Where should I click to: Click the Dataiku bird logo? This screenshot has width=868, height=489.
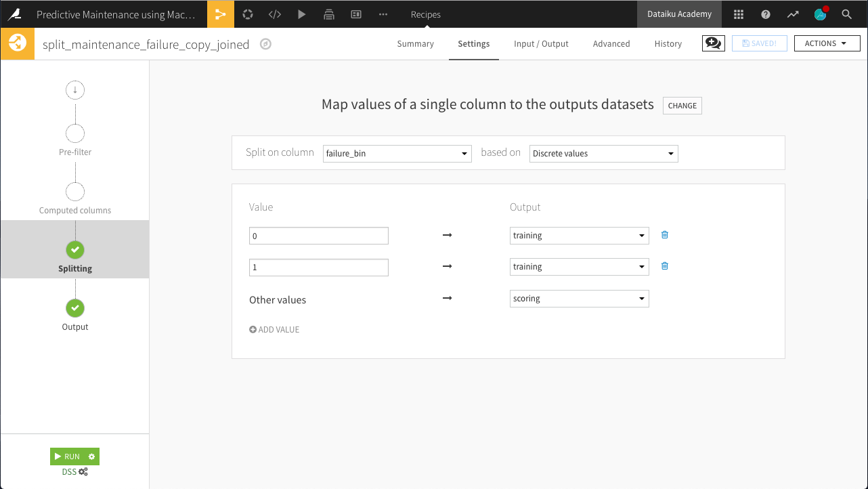pos(14,14)
